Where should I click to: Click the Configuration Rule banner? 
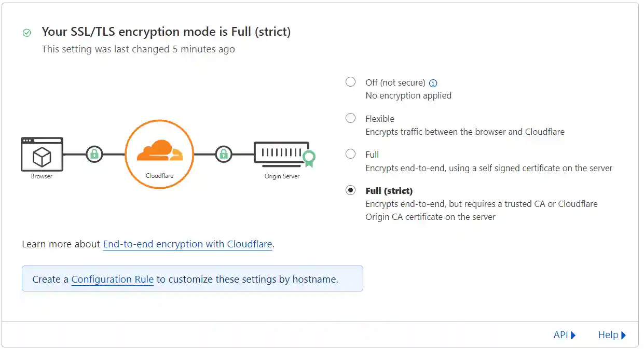pos(192,278)
